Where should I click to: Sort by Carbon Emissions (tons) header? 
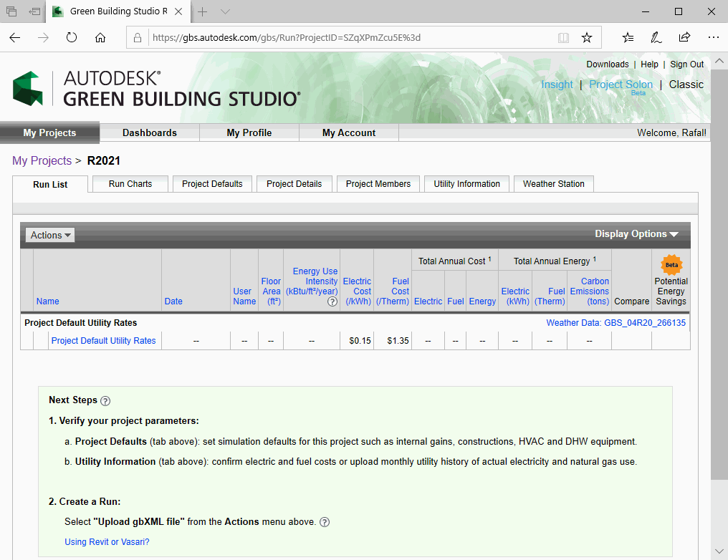(590, 291)
